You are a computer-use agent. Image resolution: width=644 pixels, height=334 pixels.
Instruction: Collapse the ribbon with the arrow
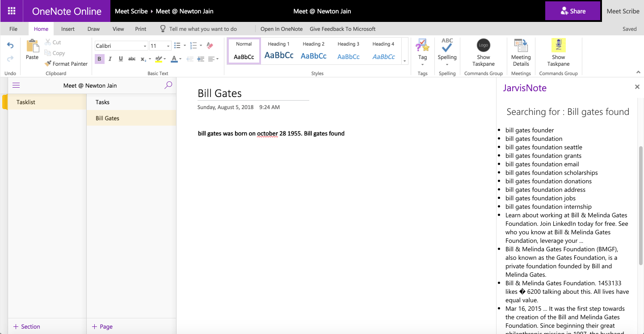638,72
